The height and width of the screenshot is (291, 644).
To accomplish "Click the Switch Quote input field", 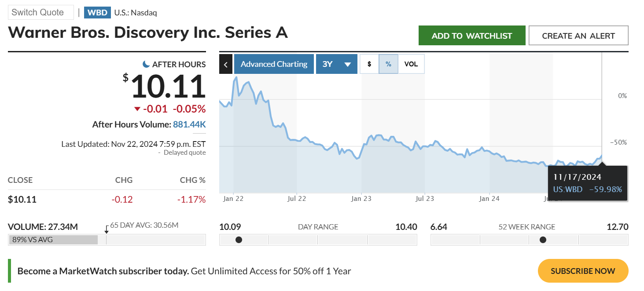I will click(x=41, y=12).
